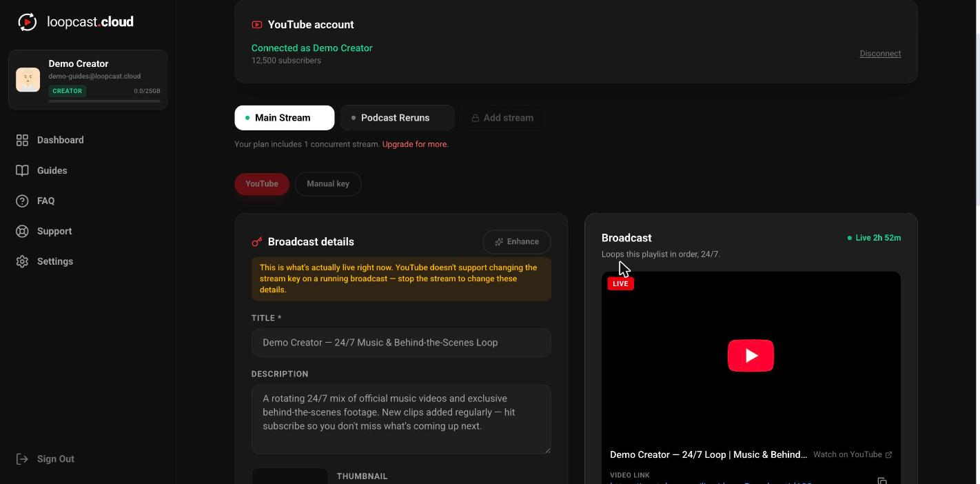Viewport: 980px width, 484px height.
Task: Click the demo-guides@loopcast.cloud email text
Action: click(x=94, y=77)
